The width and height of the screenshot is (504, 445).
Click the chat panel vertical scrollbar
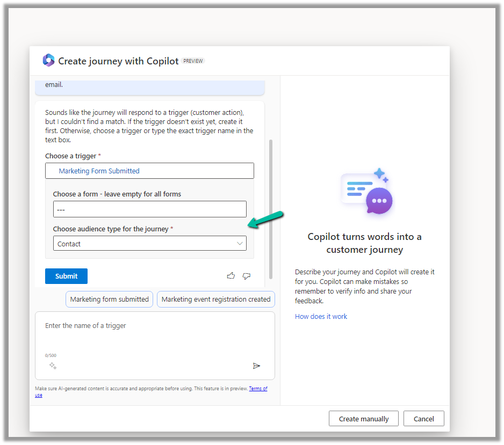(271, 209)
